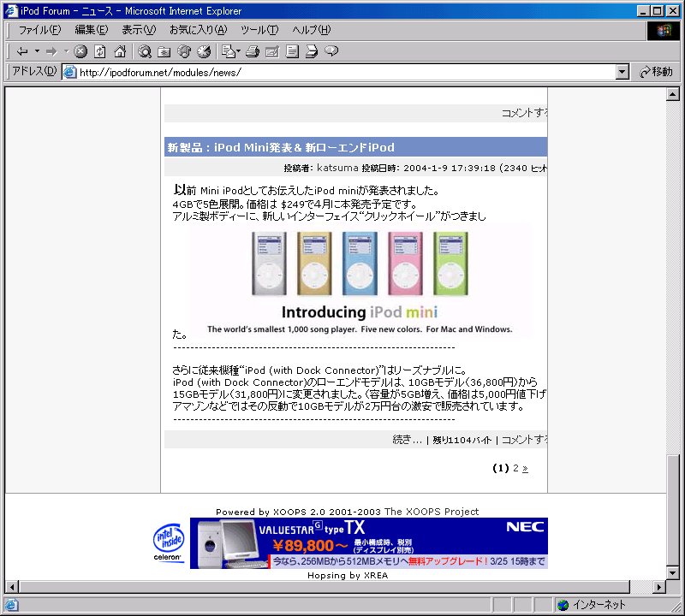Open the History clock icon

click(204, 51)
